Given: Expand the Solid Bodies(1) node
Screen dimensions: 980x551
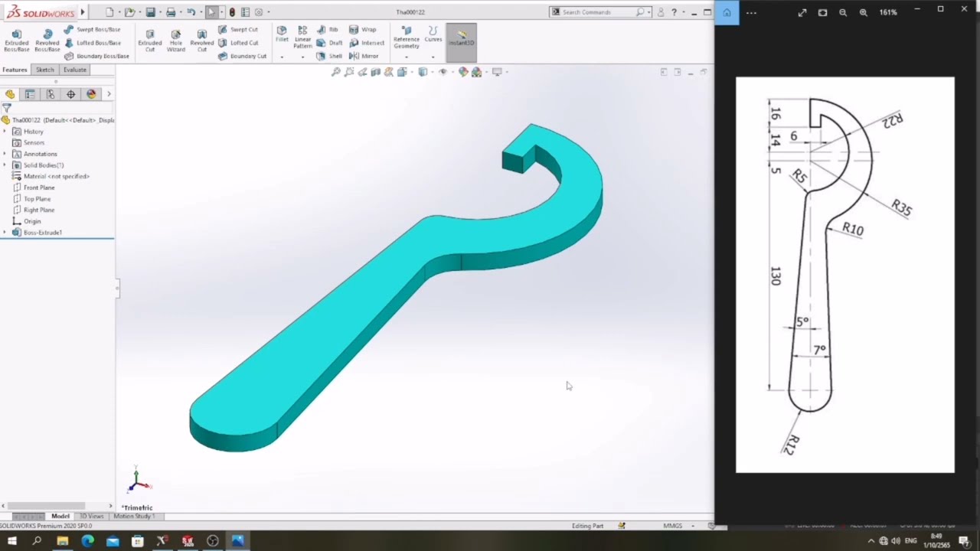Looking at the screenshot, I should pyautogui.click(x=5, y=165).
